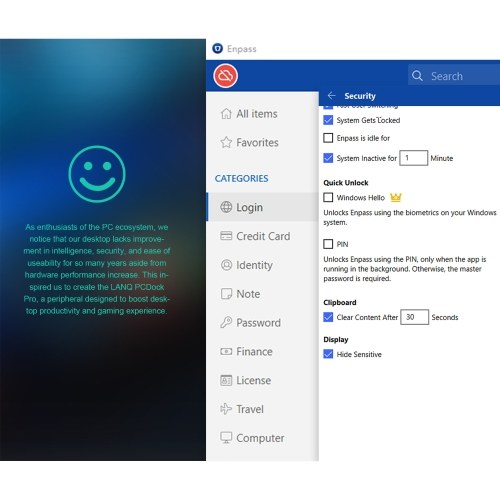
Task: Open Favorites via the star icon
Action: [226, 142]
